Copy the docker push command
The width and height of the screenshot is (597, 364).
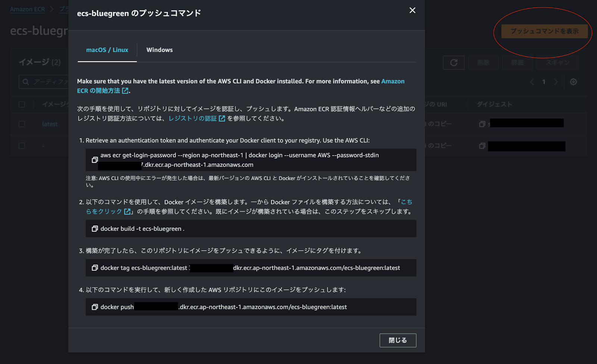(x=95, y=307)
